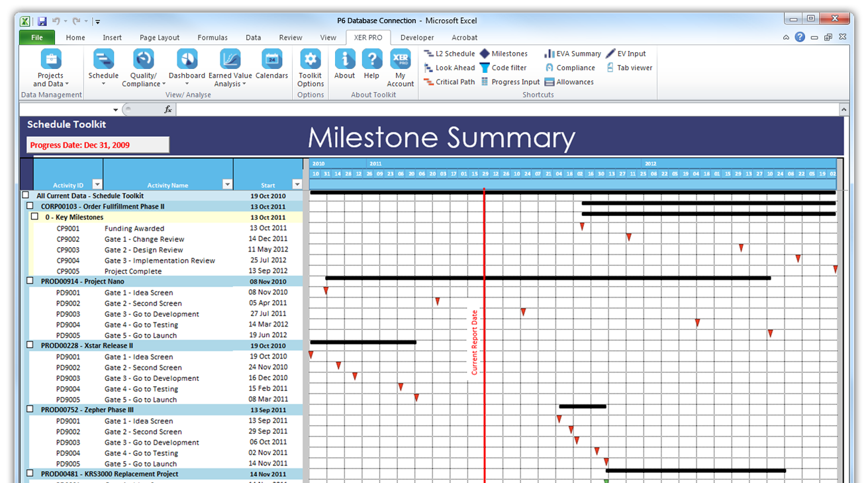Click the Name Box field
The width and height of the screenshot is (868, 483).
66,110
